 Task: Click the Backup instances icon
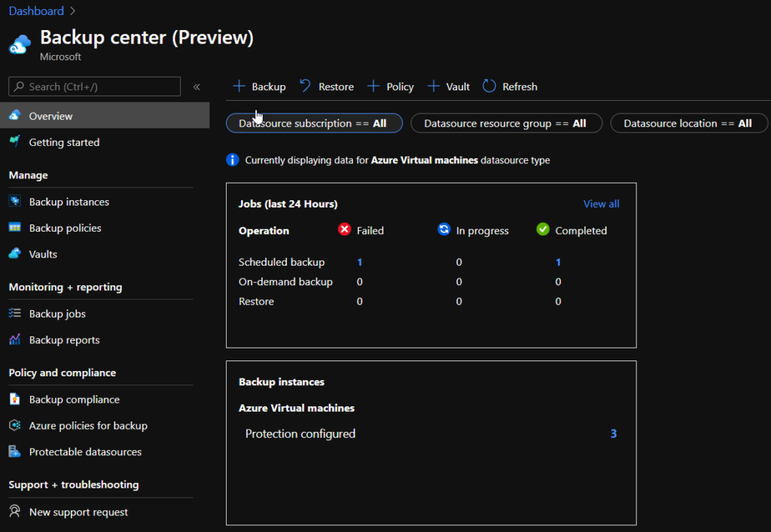(15, 202)
